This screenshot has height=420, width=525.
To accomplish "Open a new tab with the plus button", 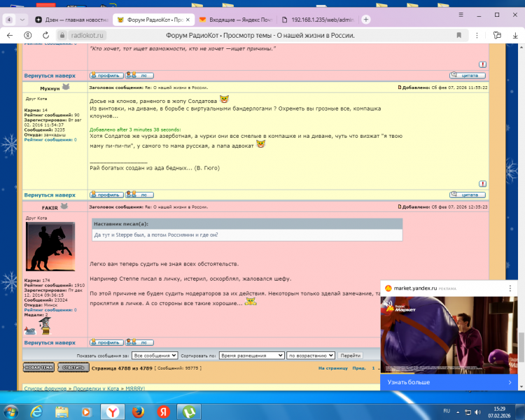I will click(x=365, y=19).
